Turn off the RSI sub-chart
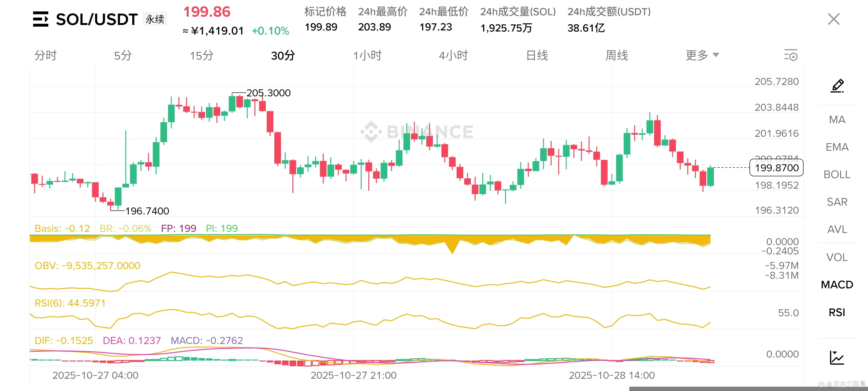868x391 pixels. (837, 313)
